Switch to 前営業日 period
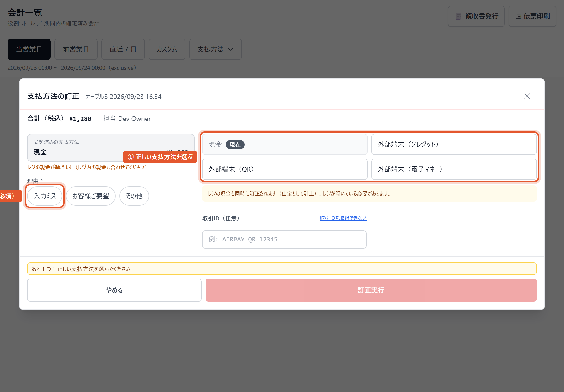Screen dimensions: 564x392 (76, 49)
